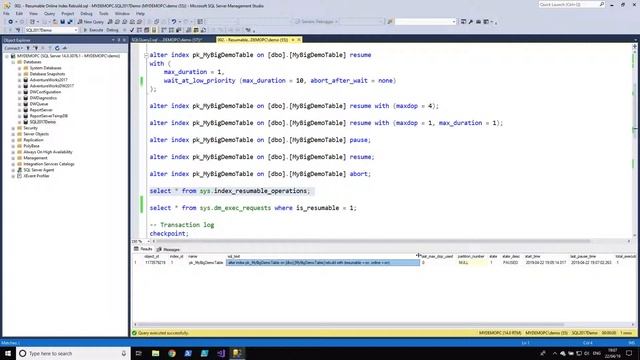
Task: Open the Edit menu
Action: pyautogui.click(x=19, y=13)
